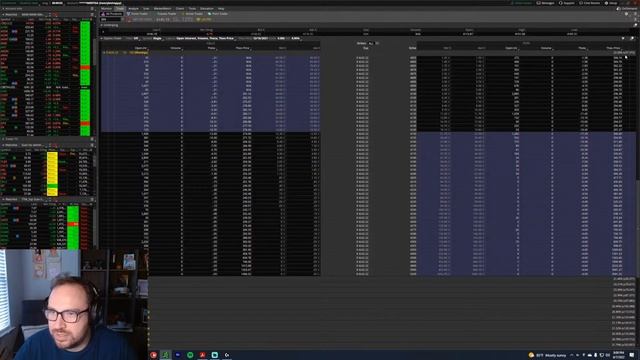This screenshot has width=640, height=360.
Task: Open the Pairs Trader sub-tab
Action: (x=218, y=14)
